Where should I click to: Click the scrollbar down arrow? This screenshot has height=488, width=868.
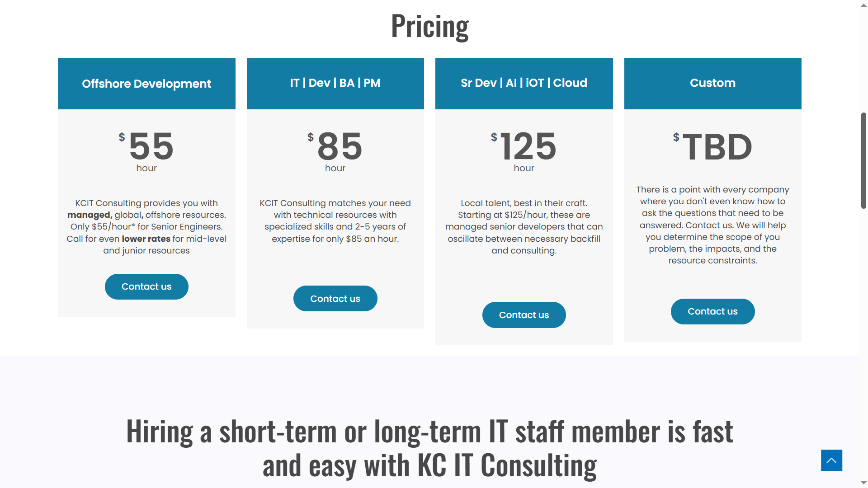[x=863, y=483]
